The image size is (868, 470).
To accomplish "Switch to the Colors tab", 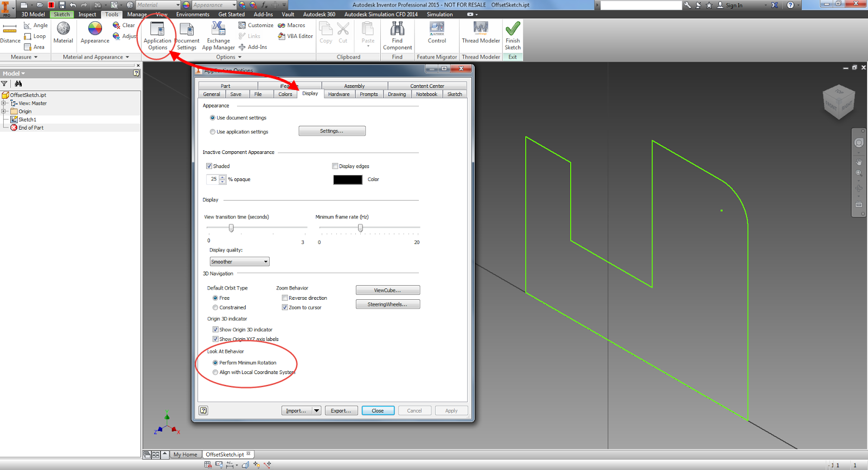I will pos(285,94).
